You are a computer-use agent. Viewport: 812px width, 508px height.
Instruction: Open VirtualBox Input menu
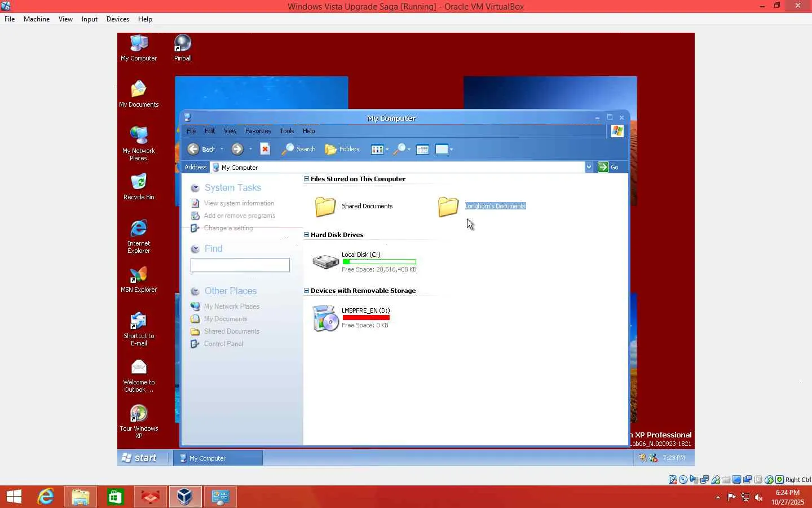[x=90, y=19]
